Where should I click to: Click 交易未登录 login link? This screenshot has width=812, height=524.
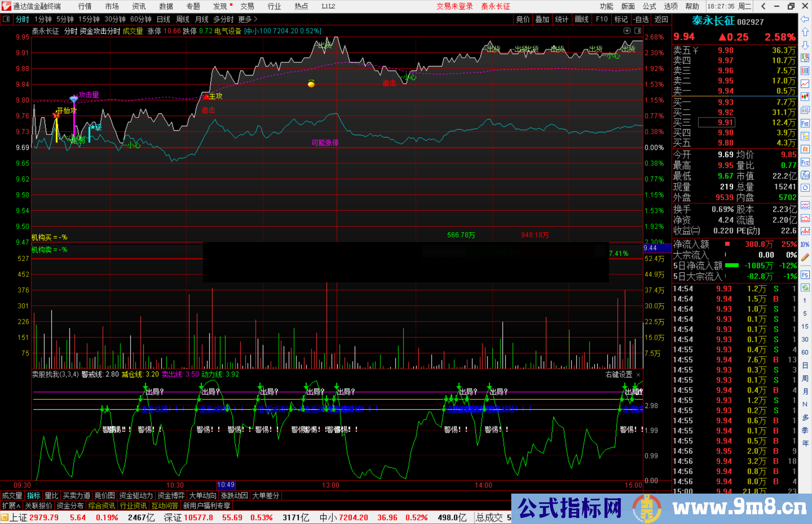pyautogui.click(x=454, y=6)
